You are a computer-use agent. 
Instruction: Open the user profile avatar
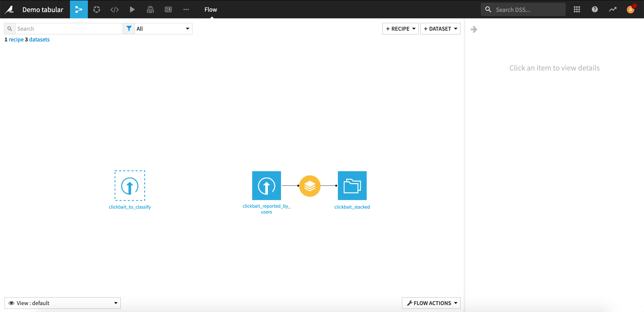click(x=631, y=9)
